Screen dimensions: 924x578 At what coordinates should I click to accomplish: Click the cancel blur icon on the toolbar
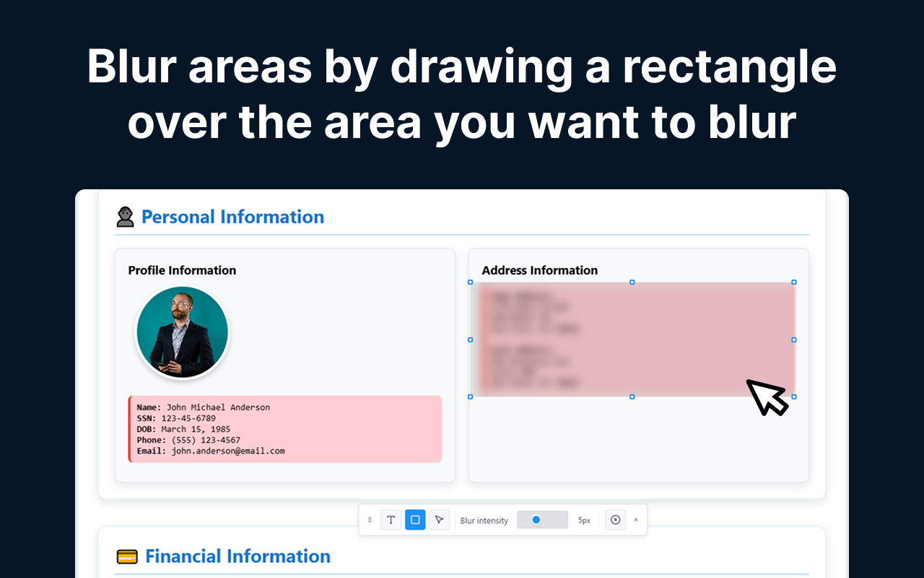click(x=615, y=519)
